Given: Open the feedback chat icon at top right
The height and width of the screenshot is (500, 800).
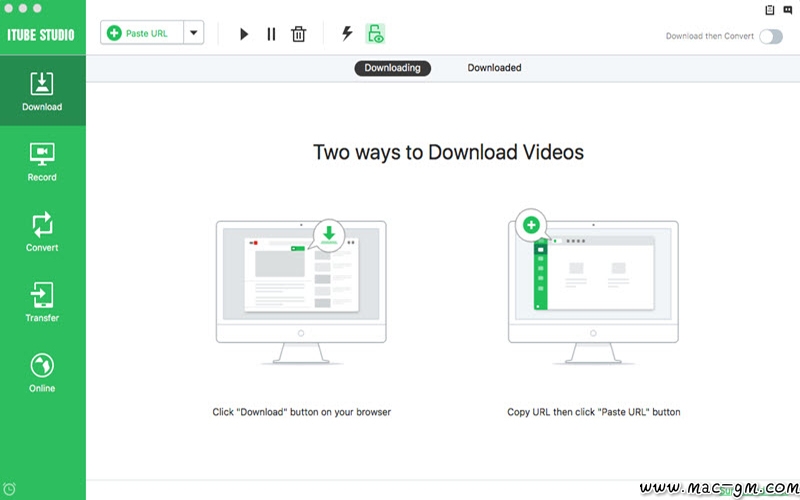Looking at the screenshot, I should coord(788,10).
